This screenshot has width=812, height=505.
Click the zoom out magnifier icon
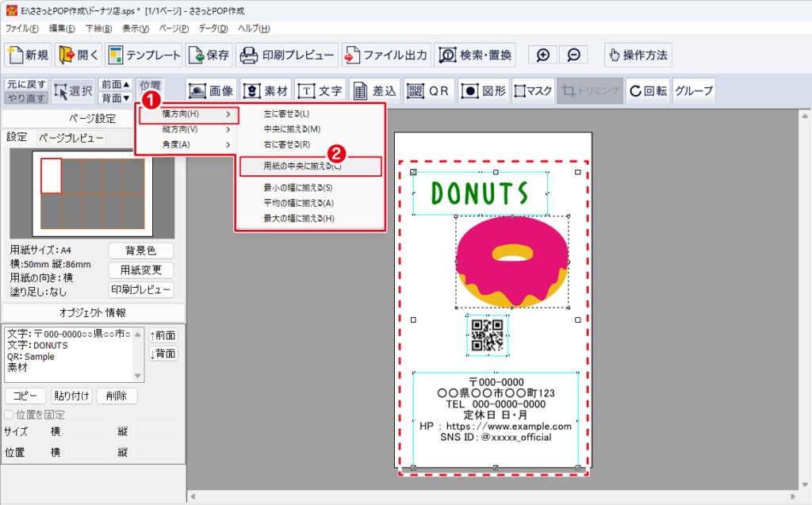pyautogui.click(x=573, y=55)
